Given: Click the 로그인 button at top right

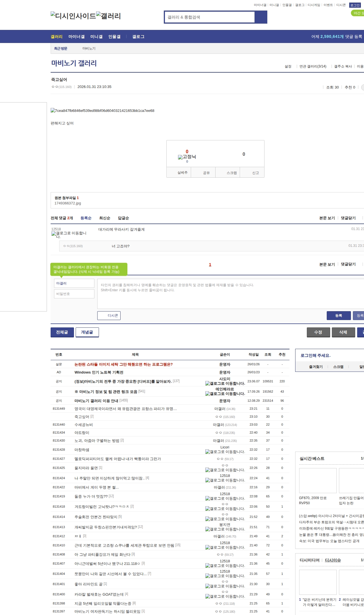Looking at the screenshot, I should [x=355, y=5].
